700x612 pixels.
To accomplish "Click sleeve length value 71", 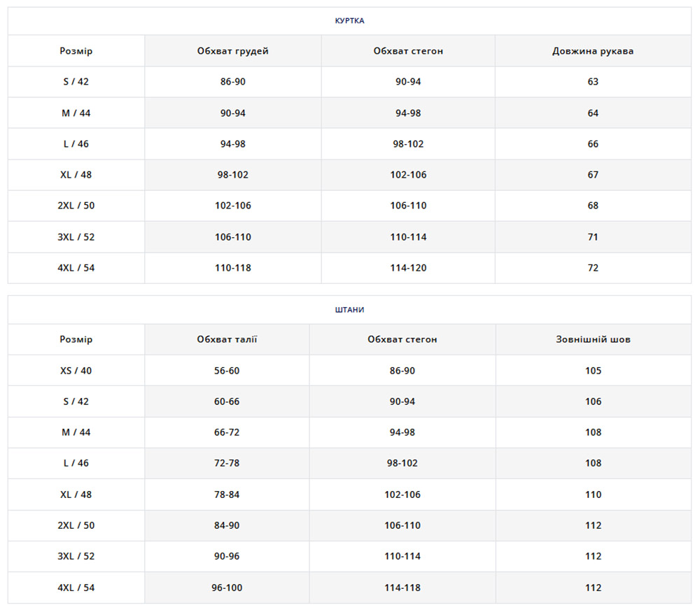I will 593,237.
